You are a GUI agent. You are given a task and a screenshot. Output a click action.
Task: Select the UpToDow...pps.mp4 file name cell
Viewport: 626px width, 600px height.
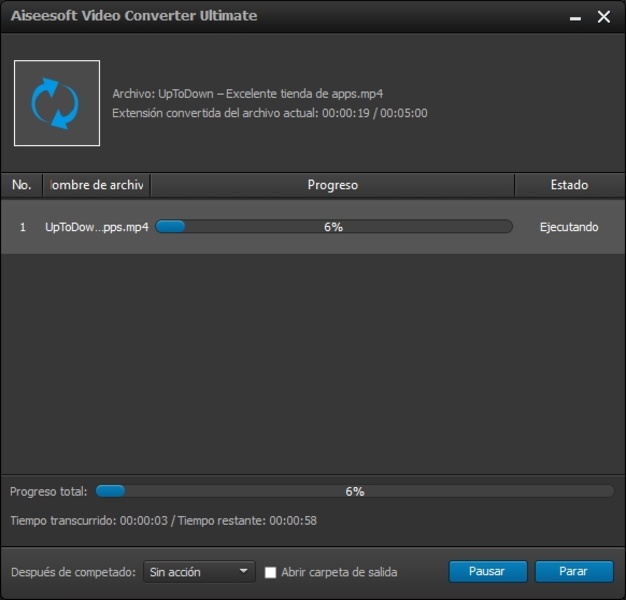pos(97,227)
